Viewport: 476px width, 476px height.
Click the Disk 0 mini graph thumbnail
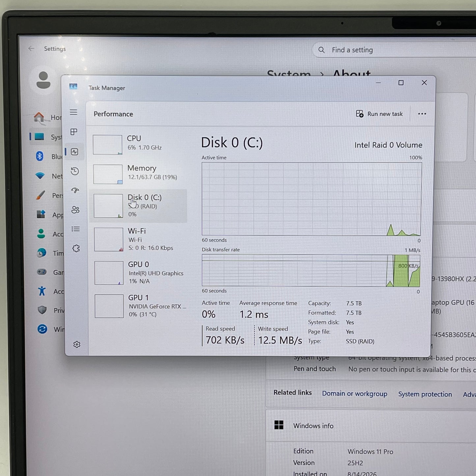click(x=108, y=206)
